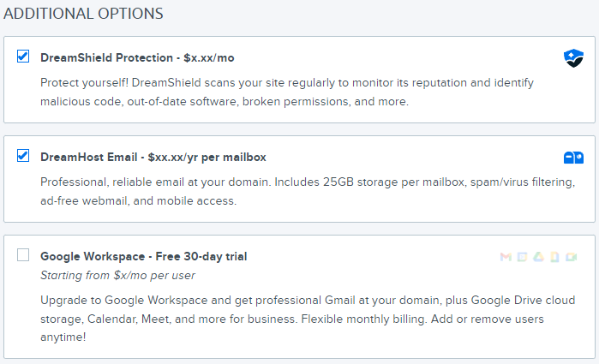Click the Gmail icon in Google Workspace
The height and width of the screenshot is (364, 599).
click(x=506, y=257)
